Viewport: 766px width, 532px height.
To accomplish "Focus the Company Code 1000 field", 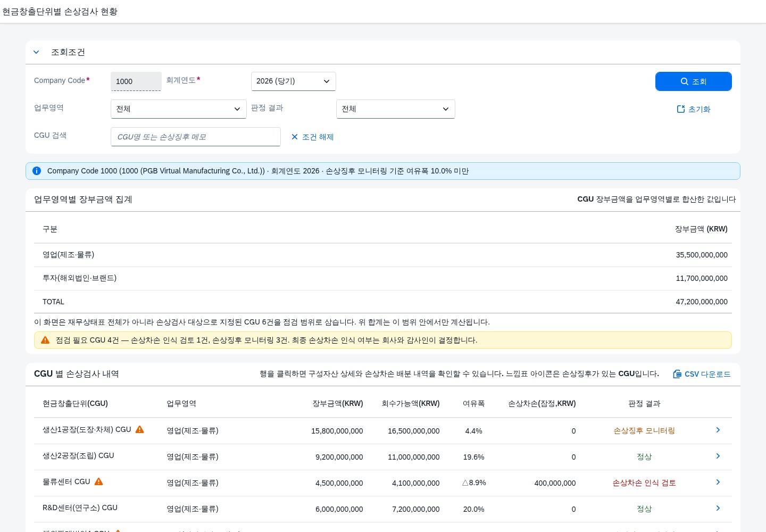I will (136, 81).
